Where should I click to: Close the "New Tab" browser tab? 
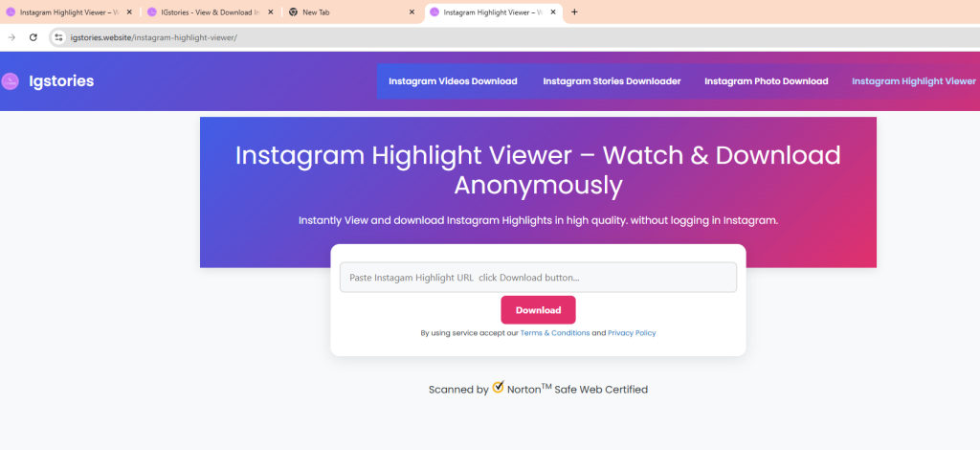tap(412, 12)
